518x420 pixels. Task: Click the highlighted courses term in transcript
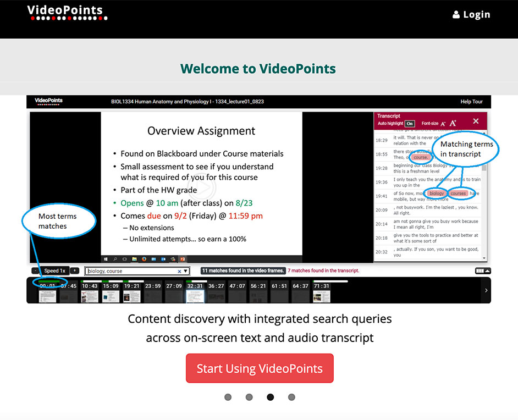tap(458, 193)
